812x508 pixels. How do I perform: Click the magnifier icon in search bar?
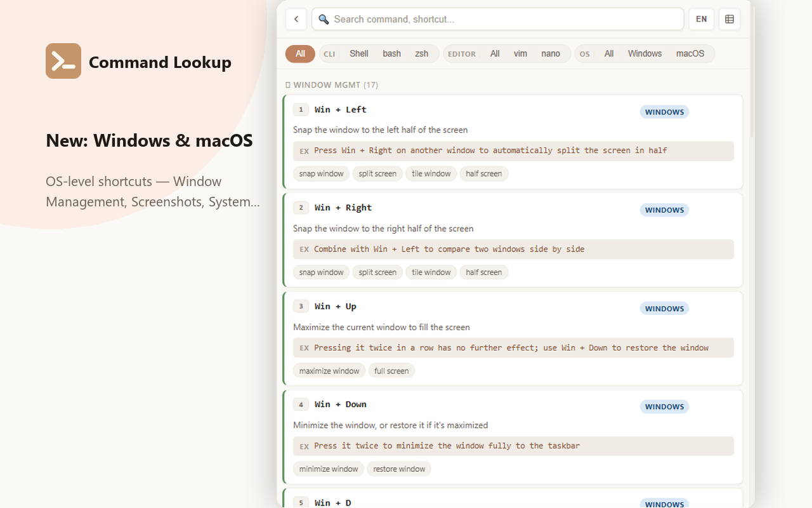324,19
